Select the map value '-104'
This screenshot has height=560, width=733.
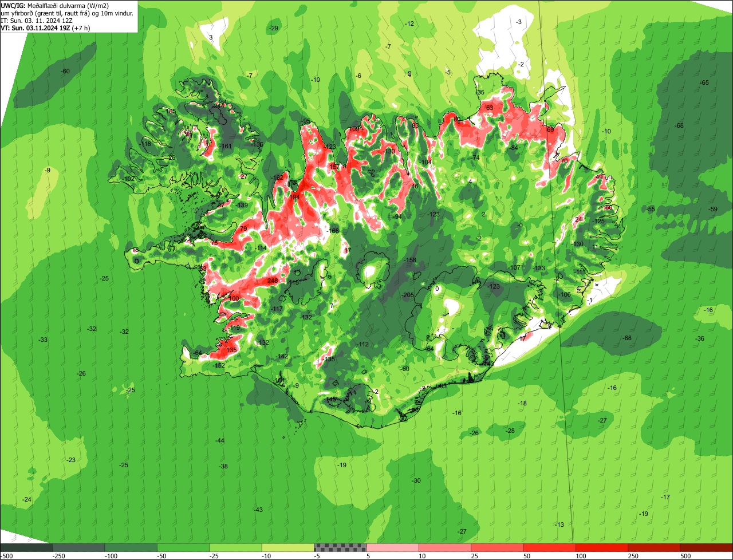(x=425, y=163)
